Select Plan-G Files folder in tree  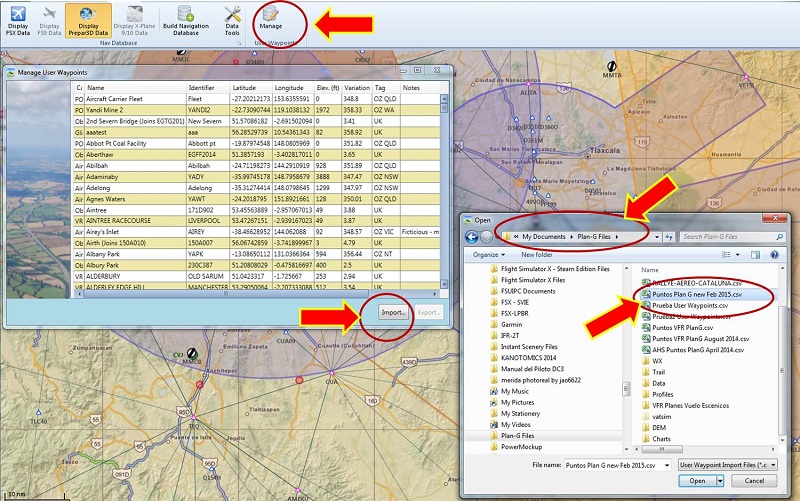(518, 436)
